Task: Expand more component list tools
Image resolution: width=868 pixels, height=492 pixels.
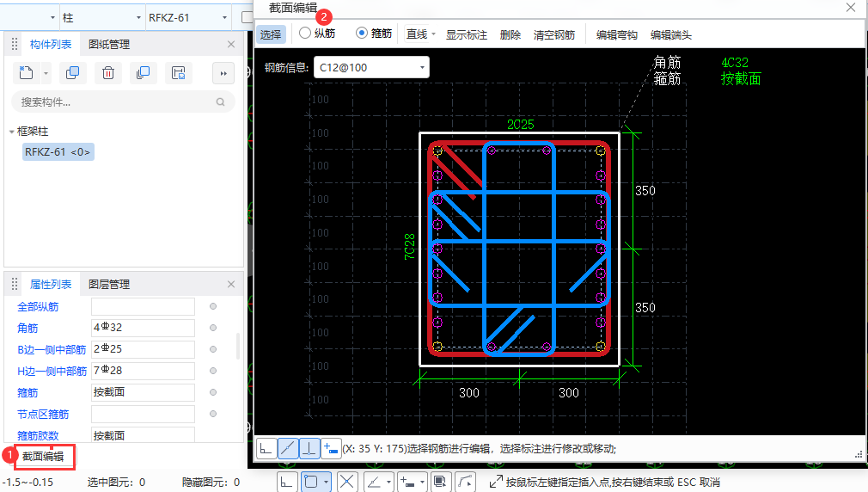Action: 223,73
